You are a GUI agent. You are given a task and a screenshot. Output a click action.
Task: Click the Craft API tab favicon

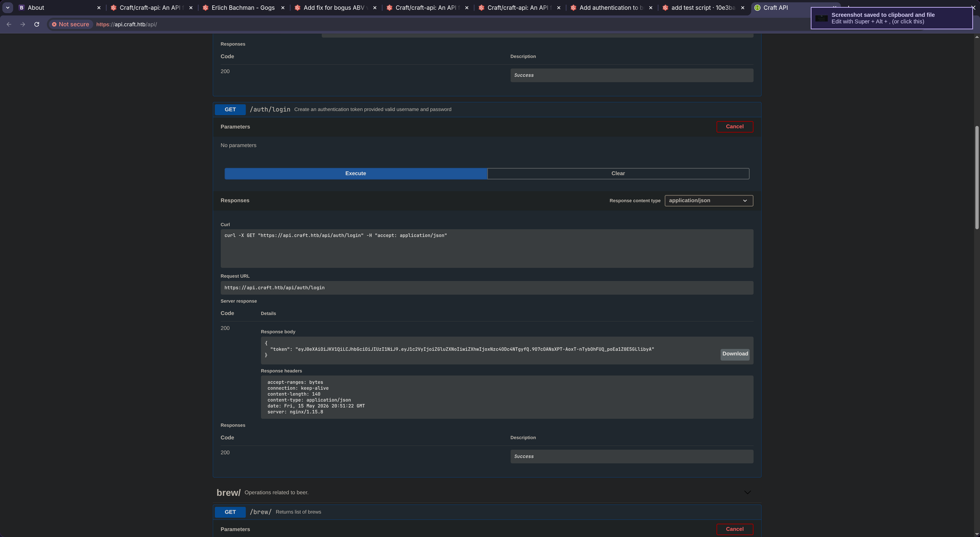pos(758,8)
